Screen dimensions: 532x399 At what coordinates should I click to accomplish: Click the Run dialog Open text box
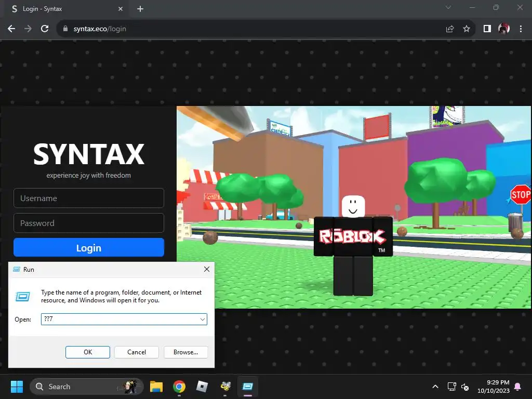coord(124,319)
